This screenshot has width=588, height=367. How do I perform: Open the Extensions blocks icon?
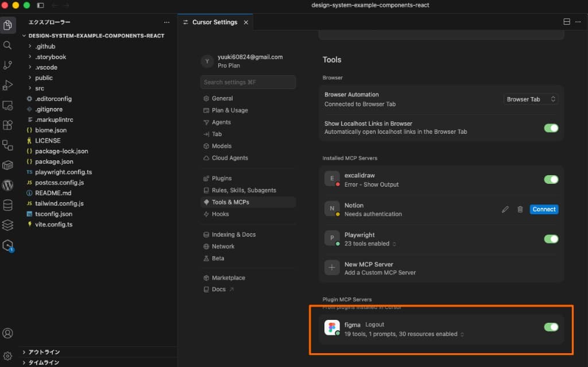7,125
